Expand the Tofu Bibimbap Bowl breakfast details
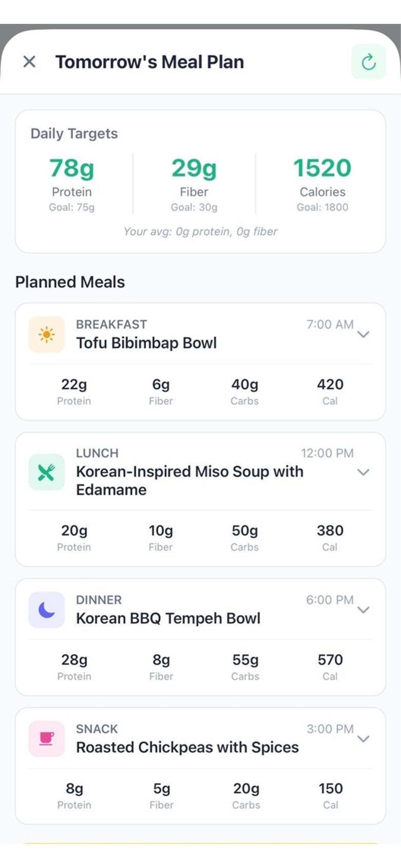This screenshot has height=868, width=401. (363, 334)
